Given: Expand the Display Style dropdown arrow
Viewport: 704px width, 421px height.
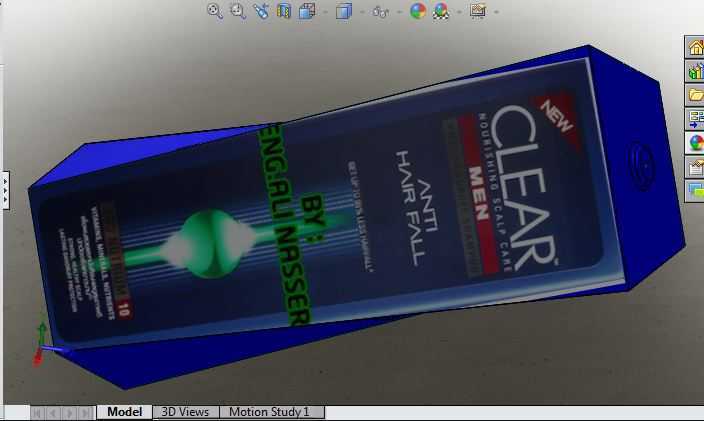Looking at the screenshot, I should coord(362,12).
